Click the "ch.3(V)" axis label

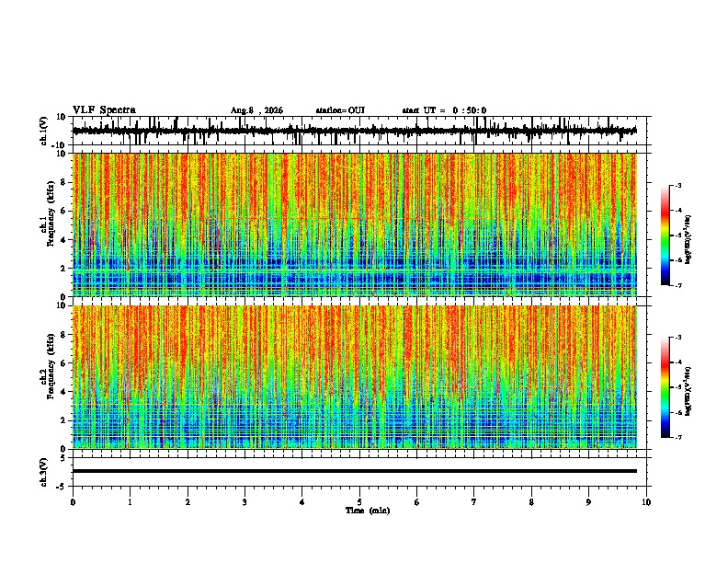click(x=44, y=472)
